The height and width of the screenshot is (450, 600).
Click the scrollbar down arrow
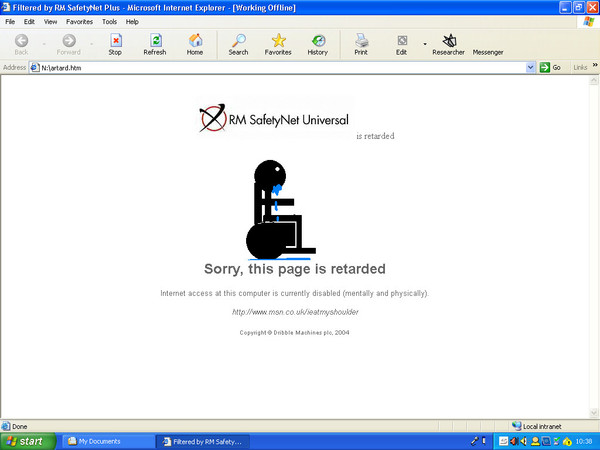[594, 413]
